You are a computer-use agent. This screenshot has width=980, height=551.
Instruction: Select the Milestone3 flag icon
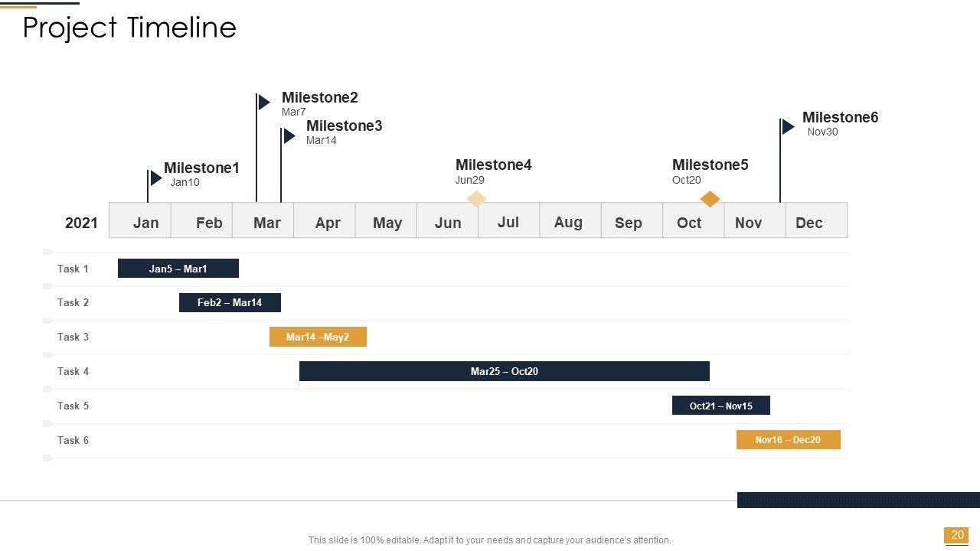pos(289,136)
